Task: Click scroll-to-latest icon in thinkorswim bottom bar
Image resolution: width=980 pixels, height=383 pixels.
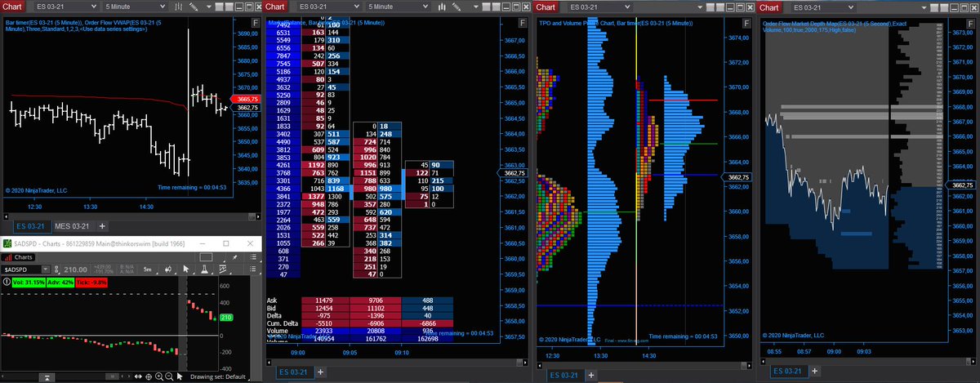Action: (47, 377)
